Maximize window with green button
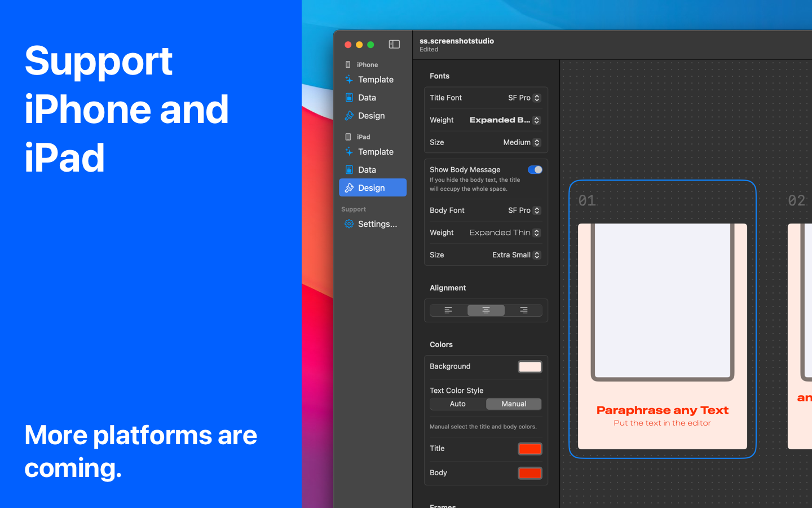812x508 pixels. tap(370, 45)
